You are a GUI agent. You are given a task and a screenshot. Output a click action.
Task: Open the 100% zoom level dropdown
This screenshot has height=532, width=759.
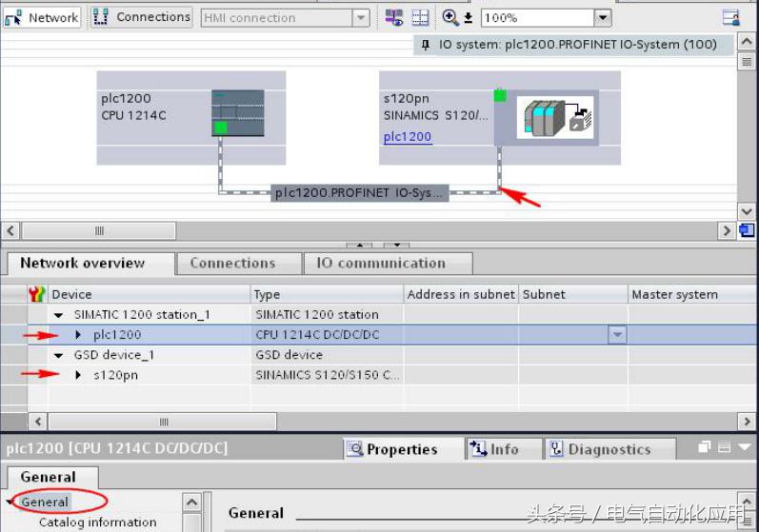(x=603, y=18)
